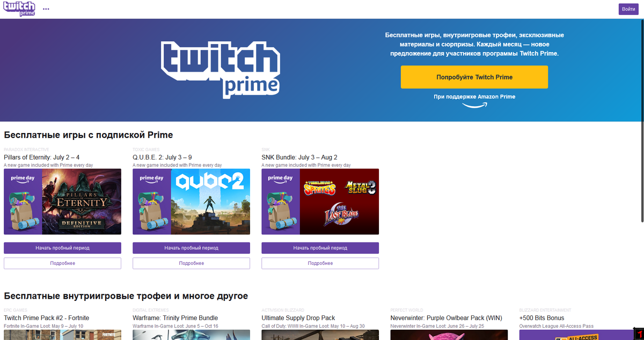
Task: Start trial under Pillars of Eternity
Action: coord(62,248)
